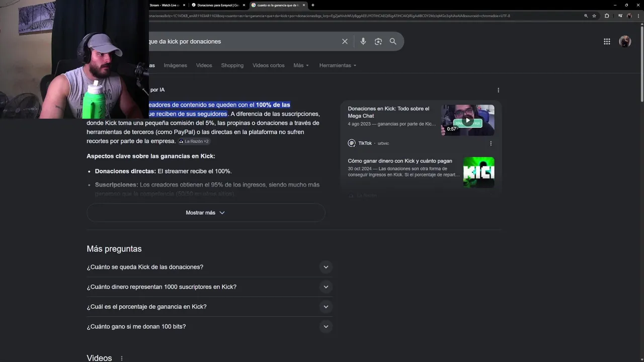Open 'Cómo ganar dinero con Kick y cuánto pagan'

[400, 161]
